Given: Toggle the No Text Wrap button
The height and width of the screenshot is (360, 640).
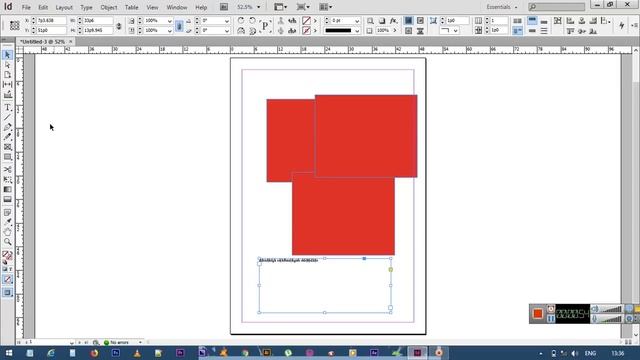Looking at the screenshot, I should (408, 20).
